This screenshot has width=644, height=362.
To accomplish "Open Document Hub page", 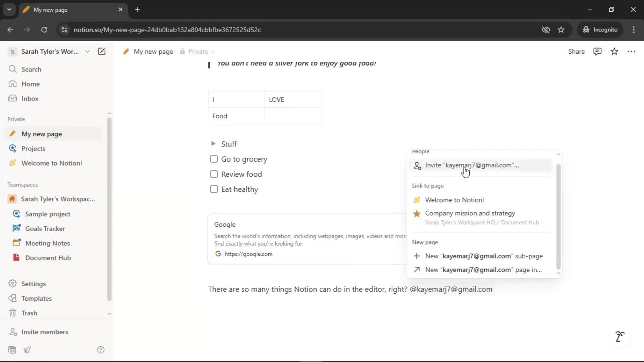I will [x=53, y=258].
